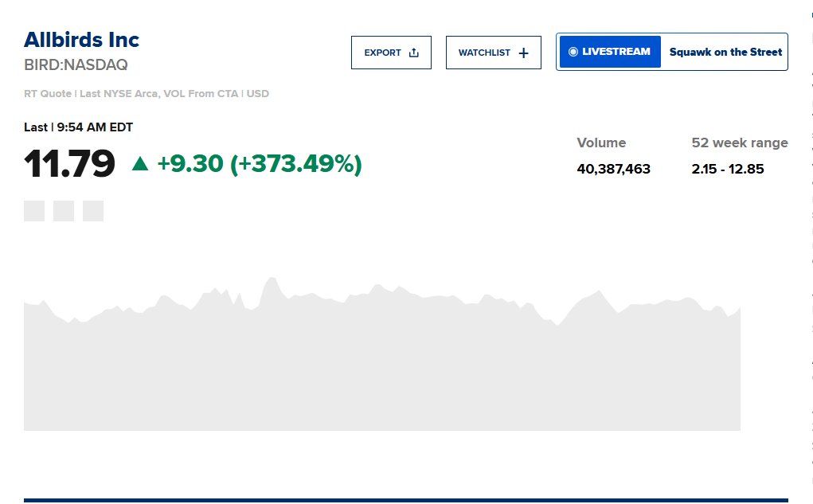Click the 52 week range label
This screenshot has width=813, height=504.
coord(740,143)
